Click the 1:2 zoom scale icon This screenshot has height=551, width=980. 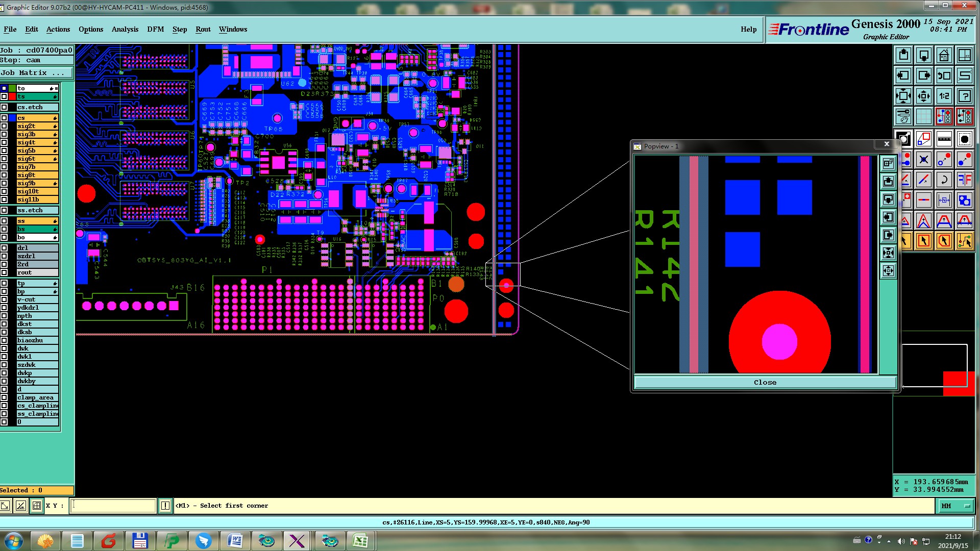click(944, 96)
